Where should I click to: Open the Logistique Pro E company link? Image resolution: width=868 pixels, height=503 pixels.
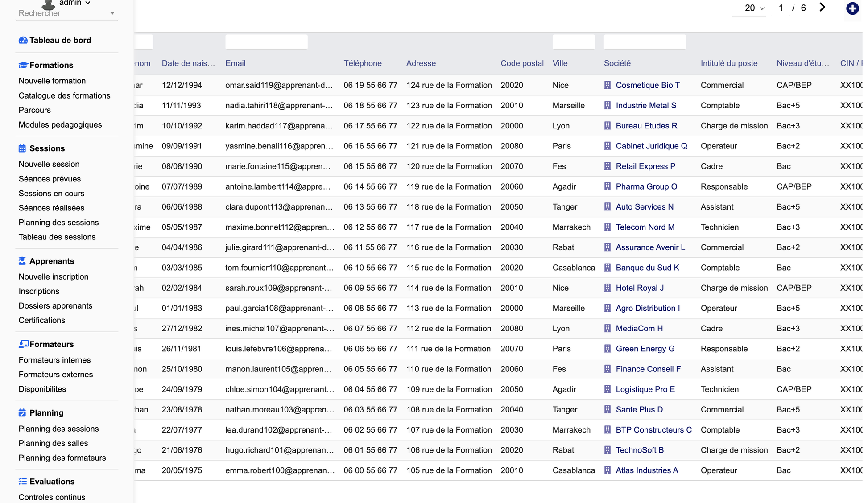[645, 389]
